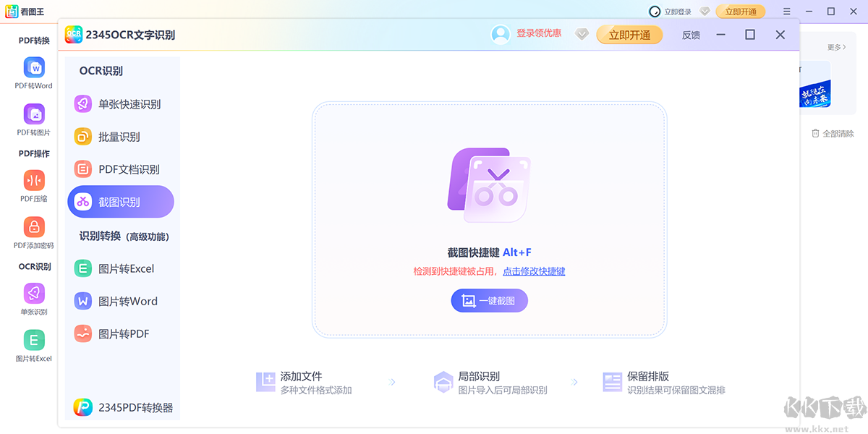Choose 单张识别 in the 看图王 sidebar
The width and height of the screenshot is (868, 434).
[34, 299]
